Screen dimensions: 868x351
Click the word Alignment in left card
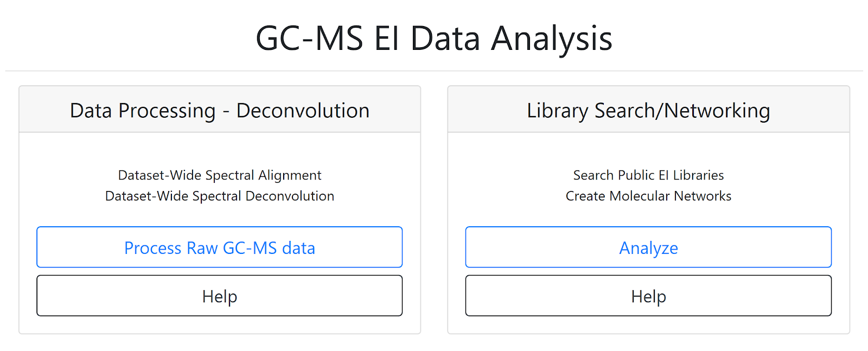290,175
